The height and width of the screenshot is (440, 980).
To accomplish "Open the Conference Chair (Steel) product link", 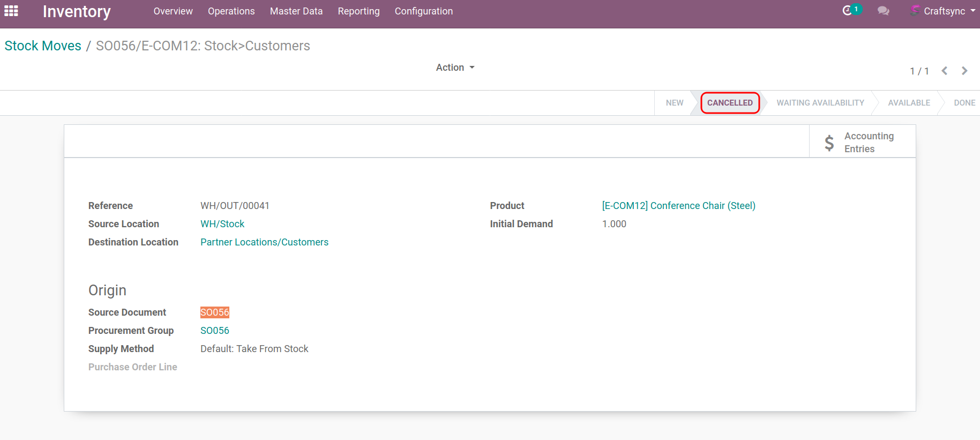I will tap(678, 206).
